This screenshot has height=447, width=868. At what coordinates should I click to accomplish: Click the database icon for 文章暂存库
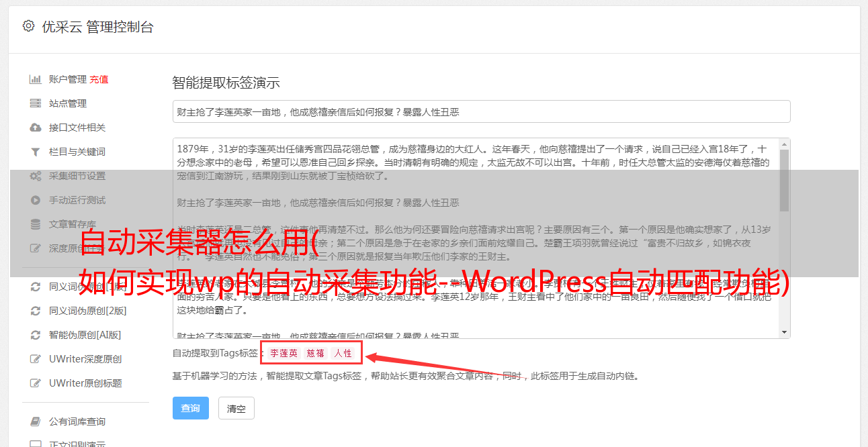36,224
